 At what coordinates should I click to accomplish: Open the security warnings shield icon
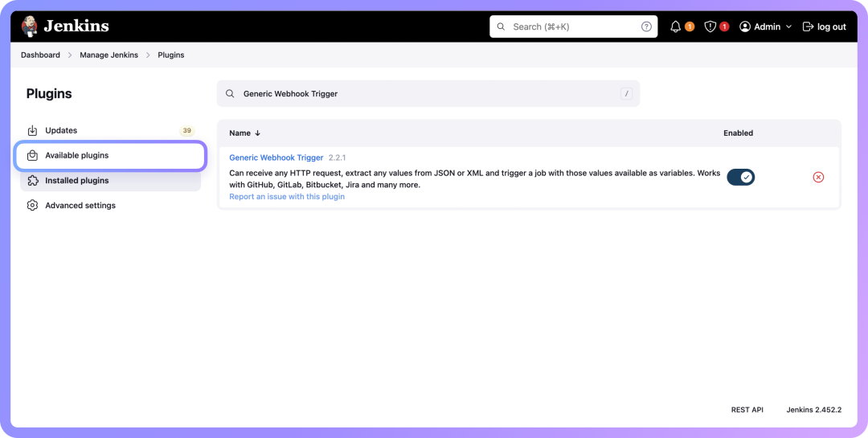710,27
